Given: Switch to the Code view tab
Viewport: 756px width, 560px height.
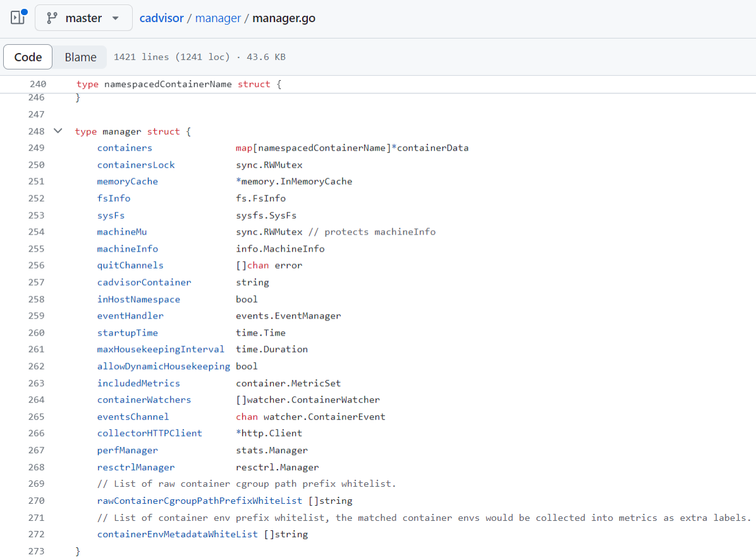Looking at the screenshot, I should (x=28, y=57).
